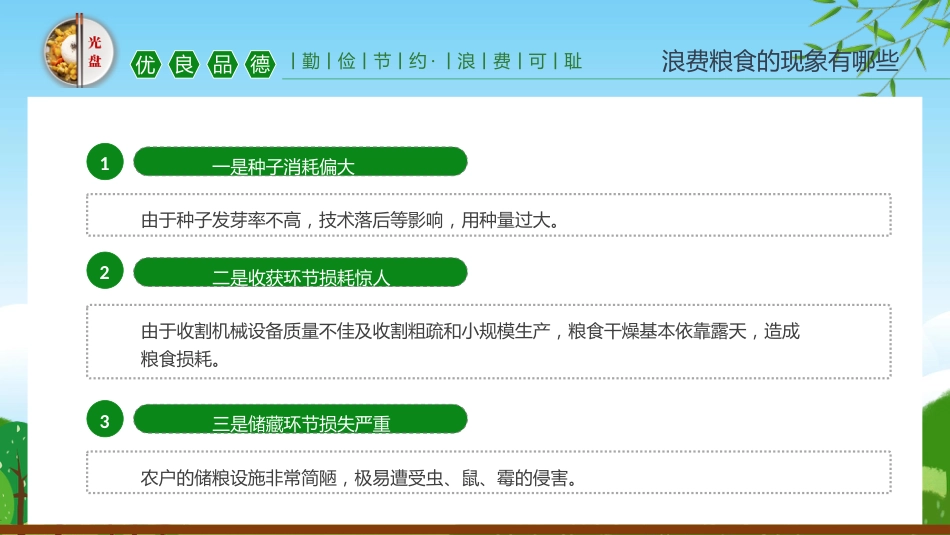
Task: Click the green hexagon labeled 德
Action: [x=261, y=64]
